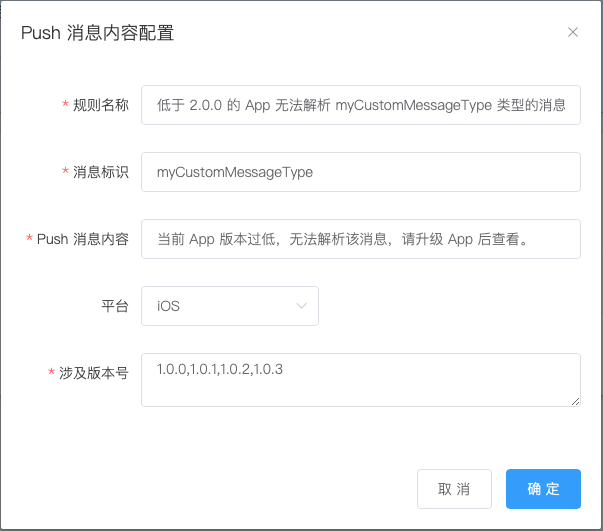Confirm with the blue 确定 button
Image resolution: width=603 pixels, height=531 pixels.
(x=543, y=489)
